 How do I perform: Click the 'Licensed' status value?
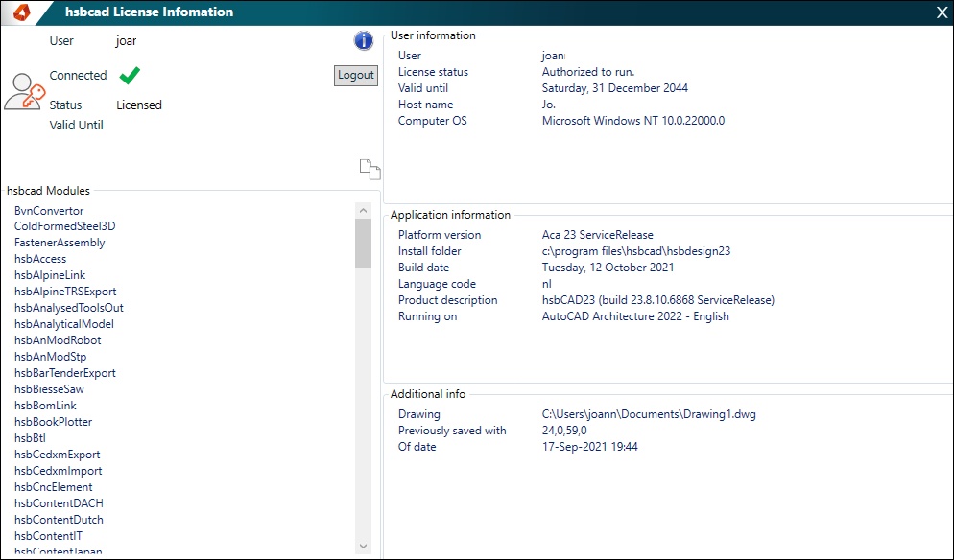139,105
